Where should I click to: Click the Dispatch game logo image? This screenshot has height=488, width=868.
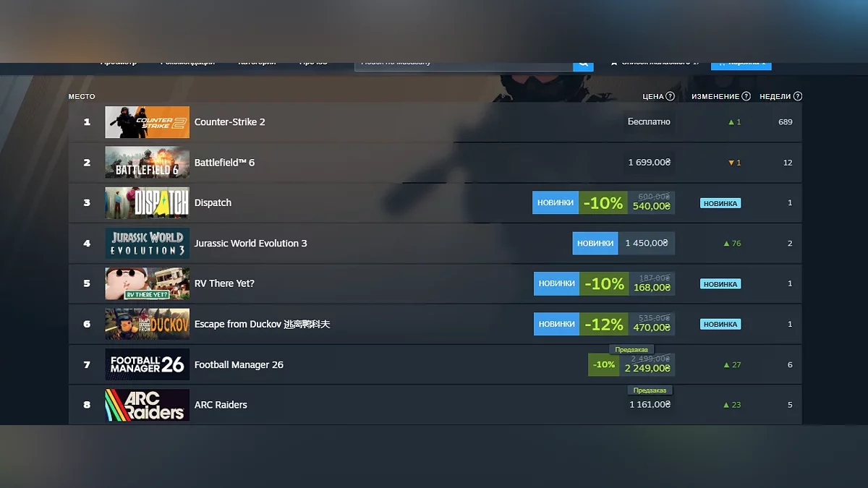coord(147,203)
